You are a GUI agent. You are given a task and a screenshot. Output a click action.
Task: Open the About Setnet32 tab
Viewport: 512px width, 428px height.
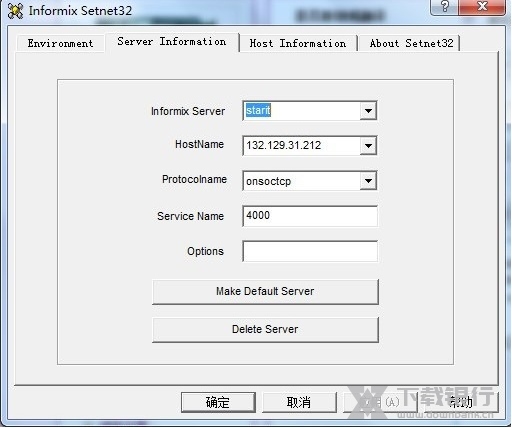[411, 43]
